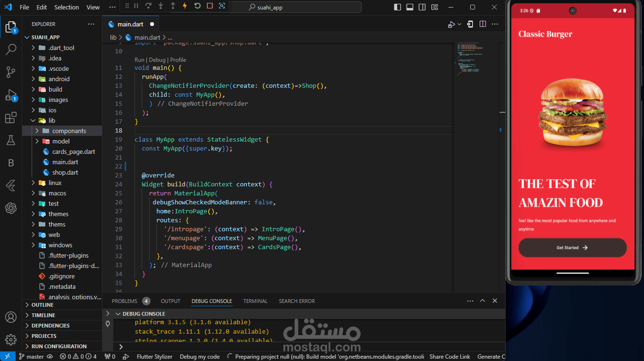Expand the RUN CONFIGURATION section
This screenshot has width=644, height=361.
tap(62, 346)
